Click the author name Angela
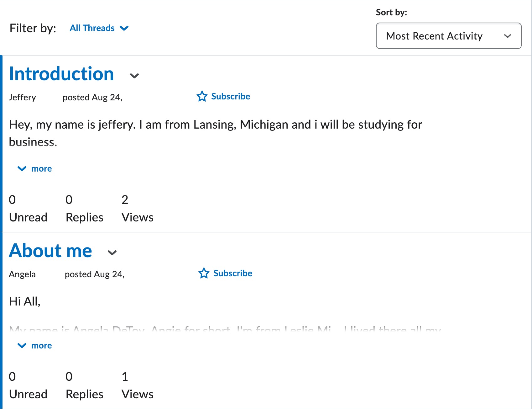Viewport: 532px width, 409px height. tap(22, 274)
